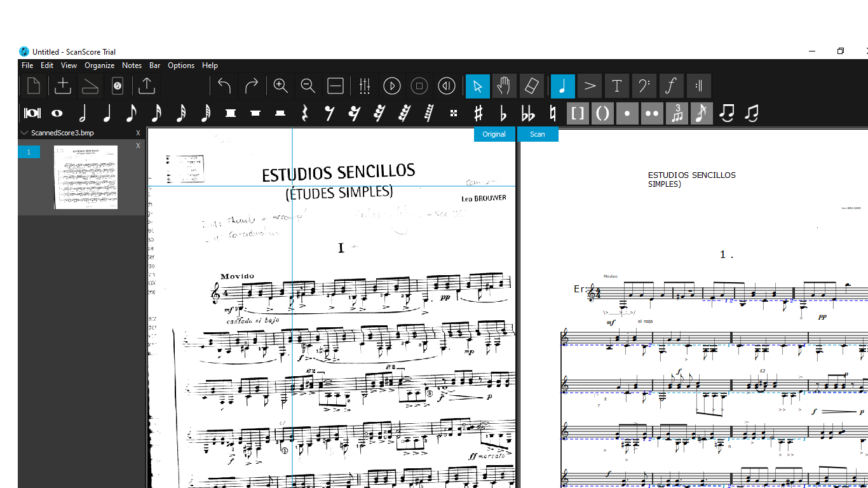This screenshot has height=488, width=868.
Task: Select the whole rest
Action: point(255,113)
